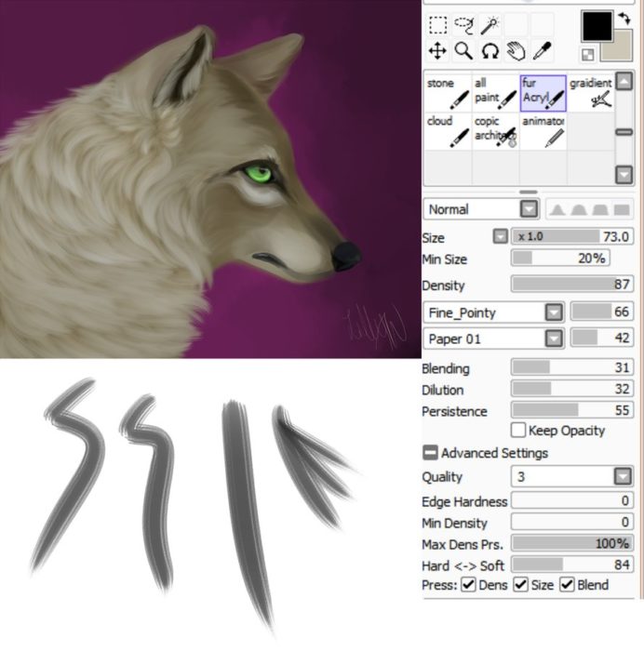Toggle the Press Size checkbox
Viewport: 644px width, 651px height.
[520, 585]
